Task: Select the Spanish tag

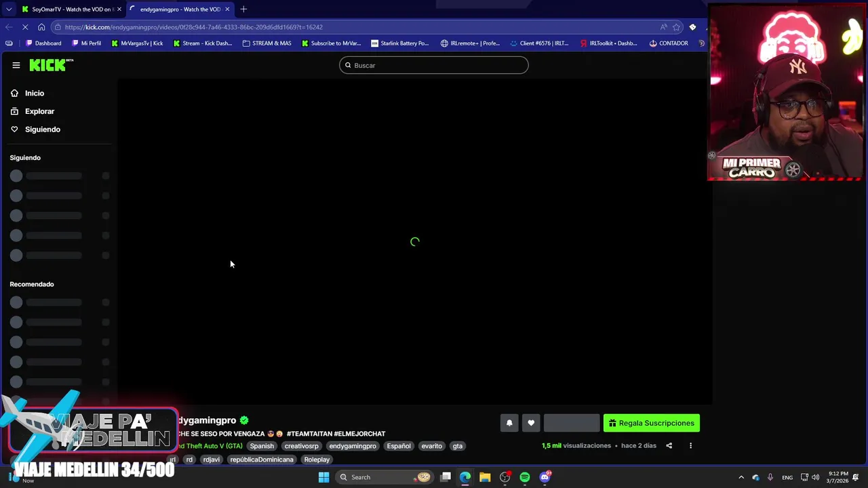Action: click(x=262, y=446)
